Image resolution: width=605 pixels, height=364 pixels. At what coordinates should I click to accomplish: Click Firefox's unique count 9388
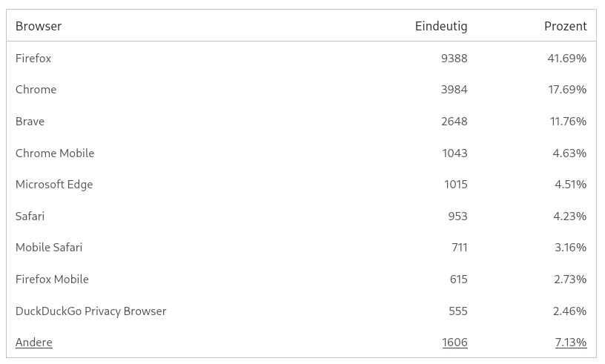tap(454, 58)
